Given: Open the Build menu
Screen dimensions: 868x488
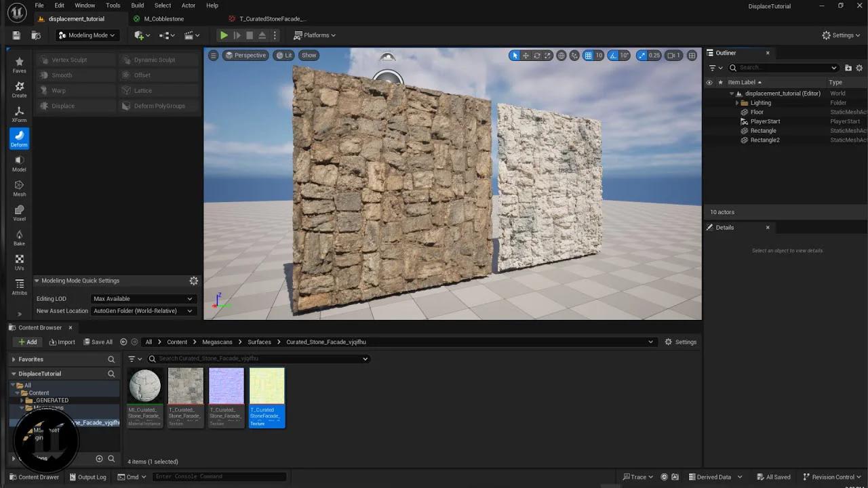Looking at the screenshot, I should click(x=137, y=5).
